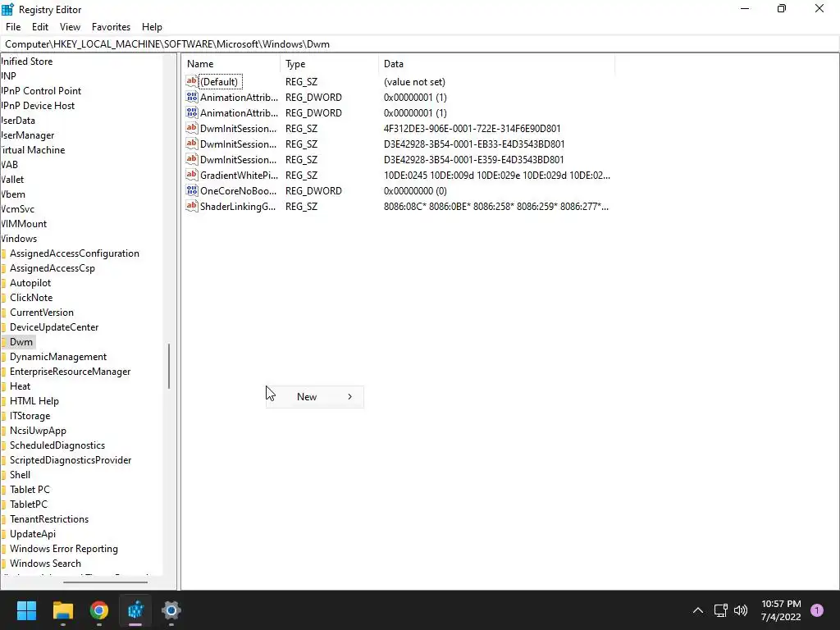840x630 pixels.
Task: Select the Windows Error Reporting key
Action: [x=64, y=549]
